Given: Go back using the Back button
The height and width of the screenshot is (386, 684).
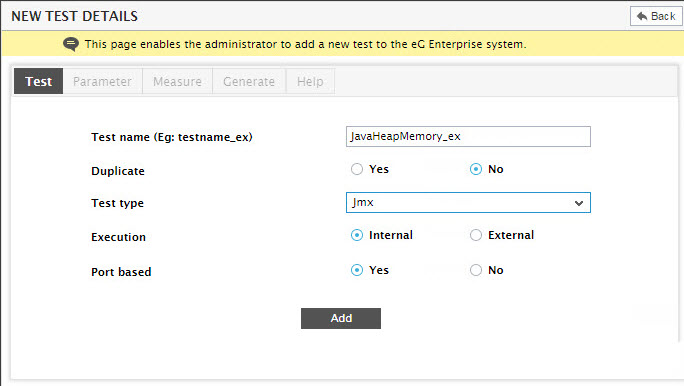Looking at the screenshot, I should point(656,16).
